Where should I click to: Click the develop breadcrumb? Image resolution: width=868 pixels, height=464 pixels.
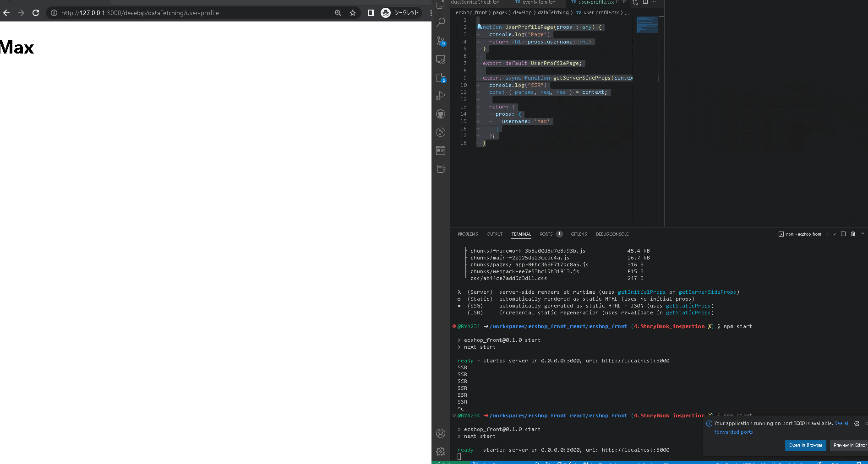[x=522, y=13]
